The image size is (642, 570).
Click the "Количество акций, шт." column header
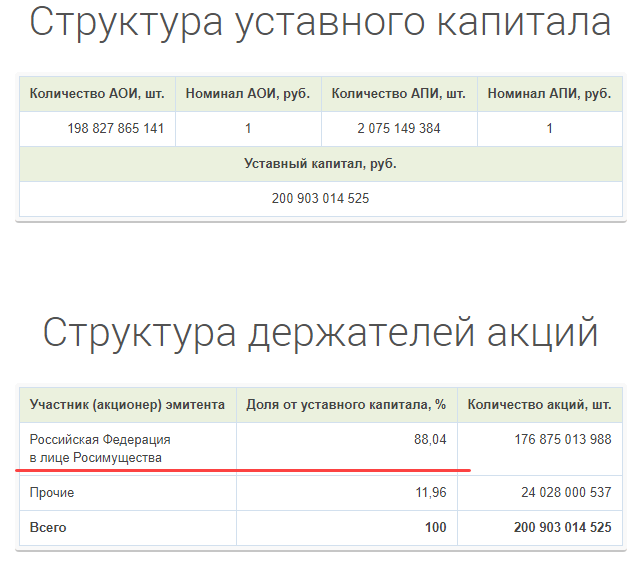(539, 405)
